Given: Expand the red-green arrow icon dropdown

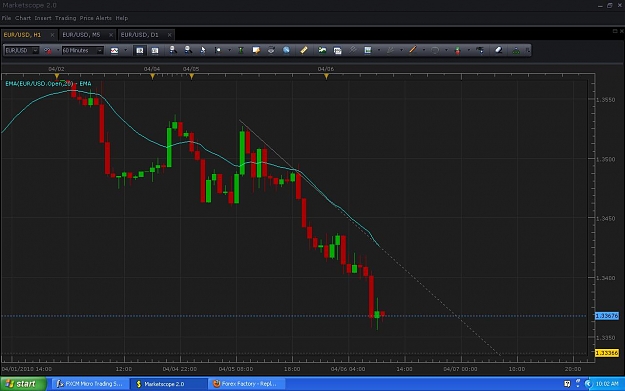Looking at the screenshot, I should (468, 51).
